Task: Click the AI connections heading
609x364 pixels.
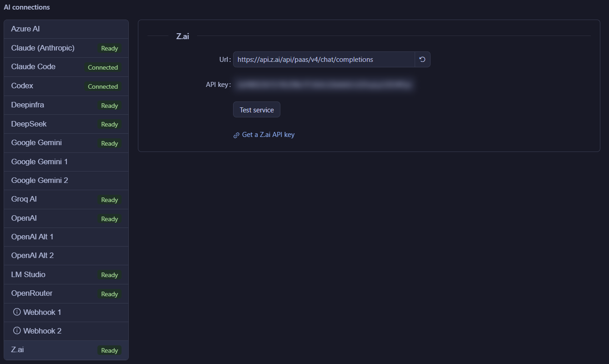Action: click(27, 7)
